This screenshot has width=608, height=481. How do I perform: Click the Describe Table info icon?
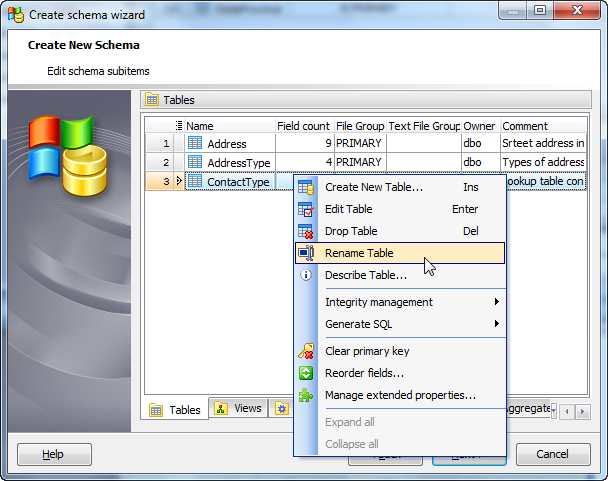[306, 275]
